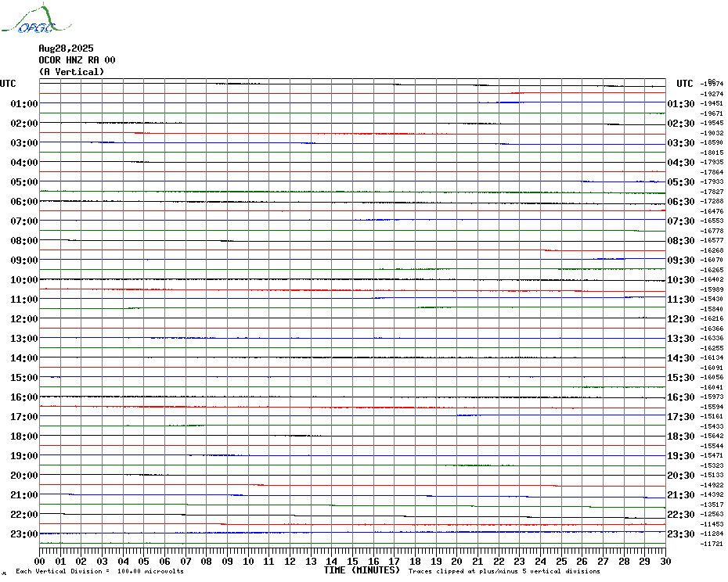Screen dimensions: 728x582
Task: Click the offset value "-15840"
Action: [x=712, y=309]
